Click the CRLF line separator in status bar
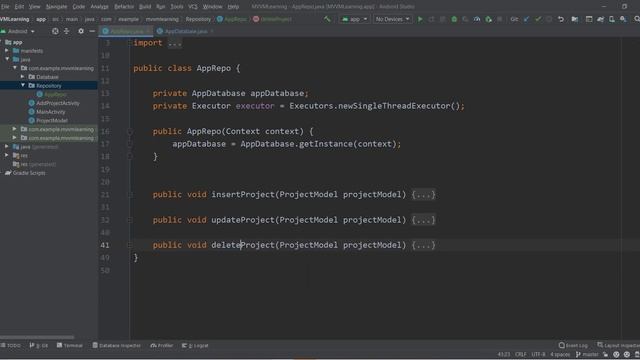The height and width of the screenshot is (360, 640). coord(520,354)
